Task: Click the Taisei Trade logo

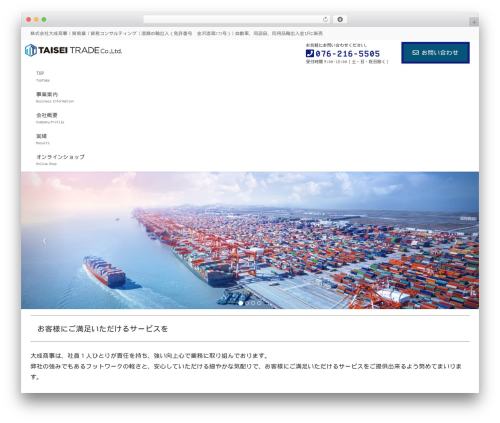Action: click(73, 50)
